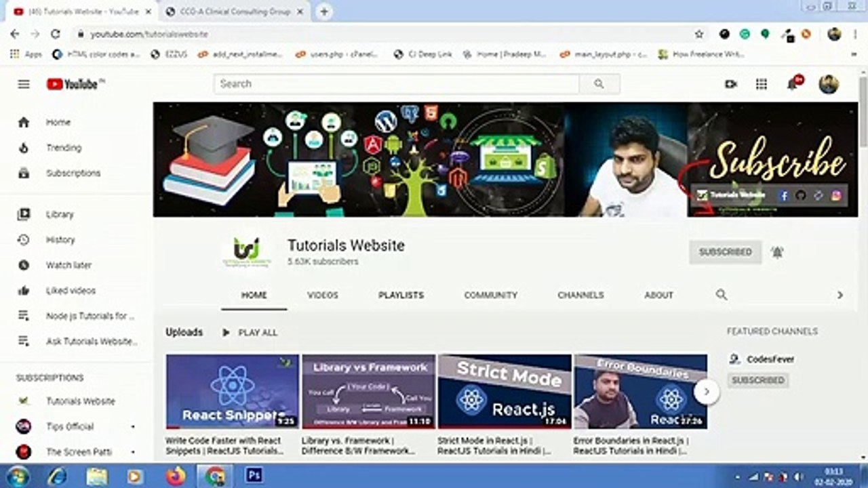The height and width of the screenshot is (488, 868).
Task: Show next uploads with carousel arrow
Action: (707, 391)
